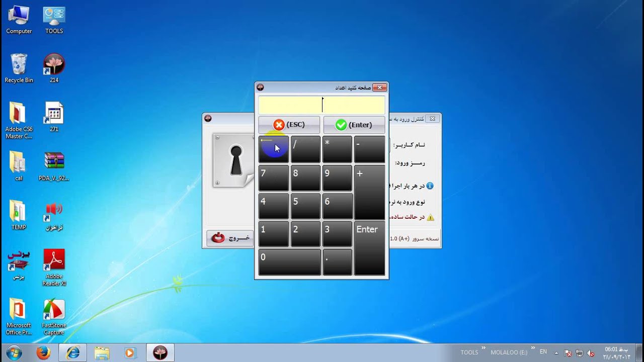The width and height of the screenshot is (644, 362).
Task: Click the muted volume tray icon
Action: point(591,353)
